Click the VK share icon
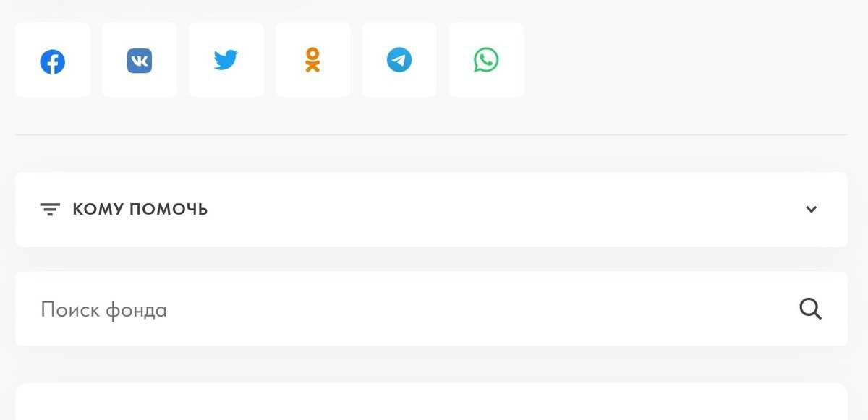Image resolution: width=868 pixels, height=420 pixels. point(139,61)
